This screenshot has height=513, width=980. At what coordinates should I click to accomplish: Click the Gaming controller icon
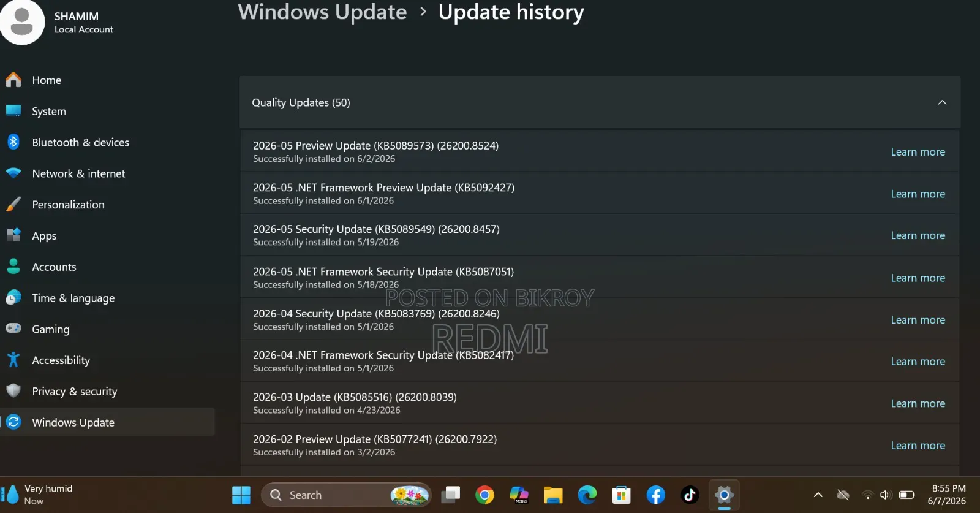point(13,329)
